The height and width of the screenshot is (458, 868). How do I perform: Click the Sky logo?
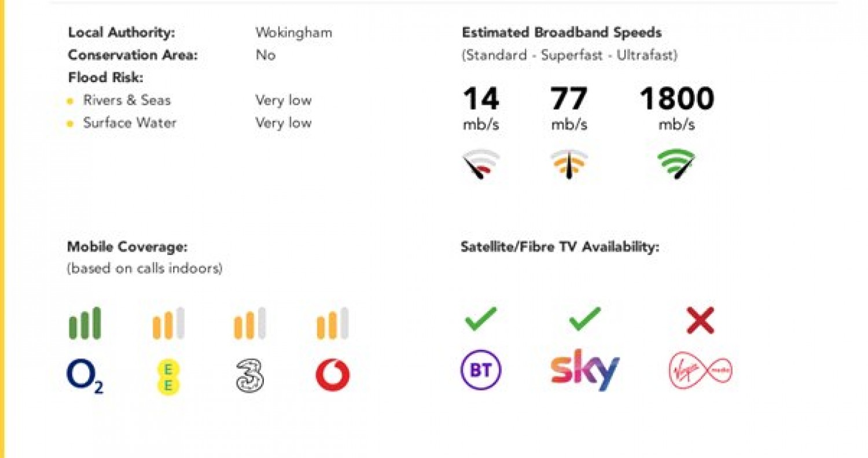(x=585, y=370)
